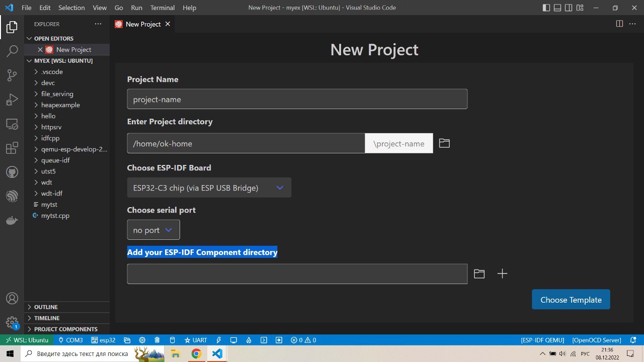Click the Choose Template button

pos(571,300)
